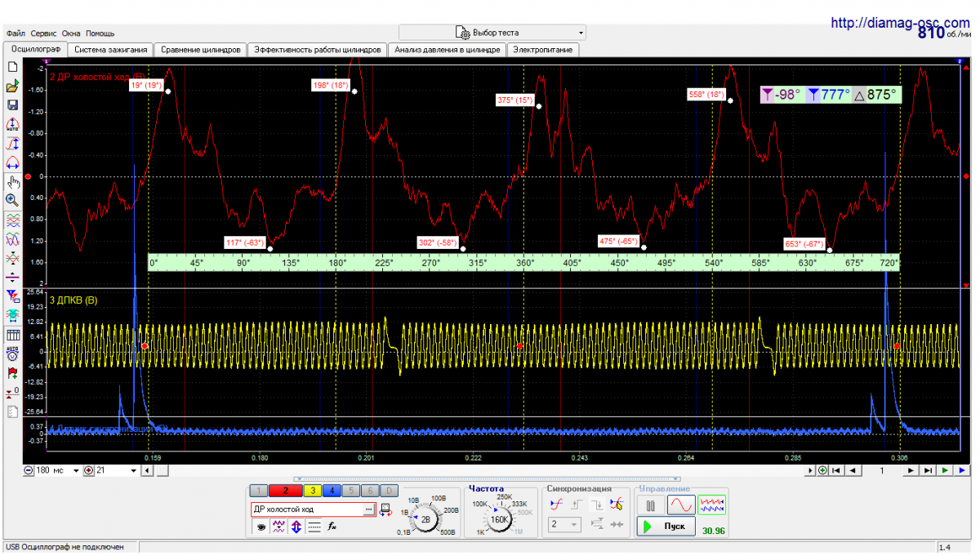
Task: Switch to the Система зажигания tab
Action: point(110,50)
